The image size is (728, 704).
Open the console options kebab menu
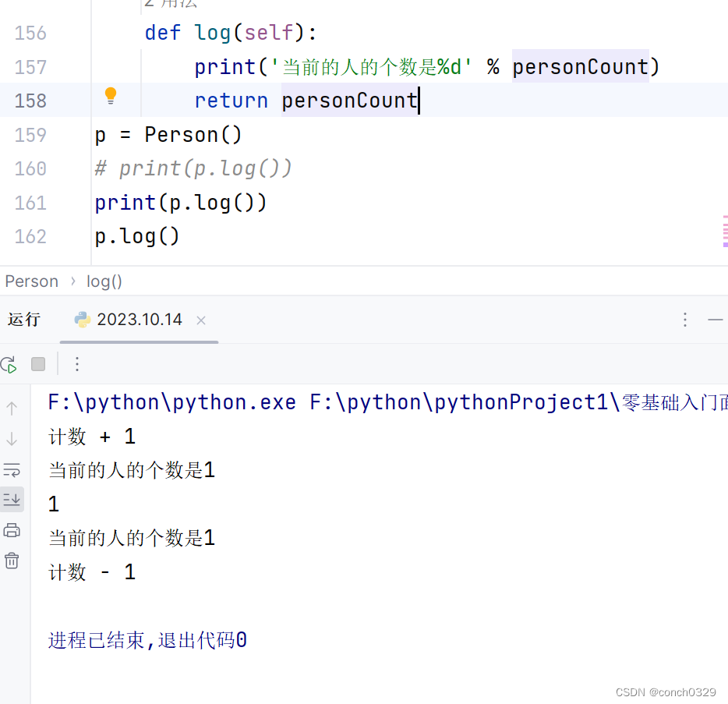click(76, 364)
